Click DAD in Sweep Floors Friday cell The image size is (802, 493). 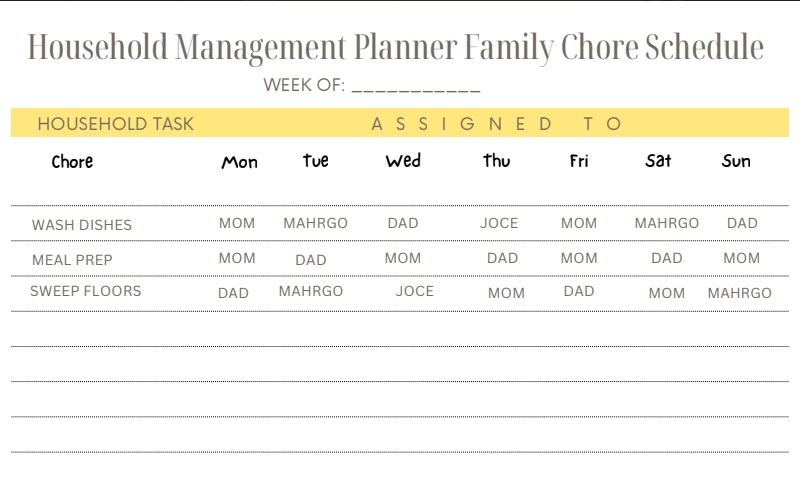pos(579,291)
